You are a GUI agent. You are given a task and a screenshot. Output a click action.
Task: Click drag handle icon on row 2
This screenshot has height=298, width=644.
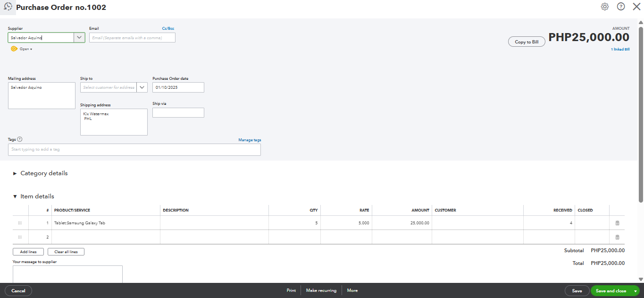tap(20, 237)
